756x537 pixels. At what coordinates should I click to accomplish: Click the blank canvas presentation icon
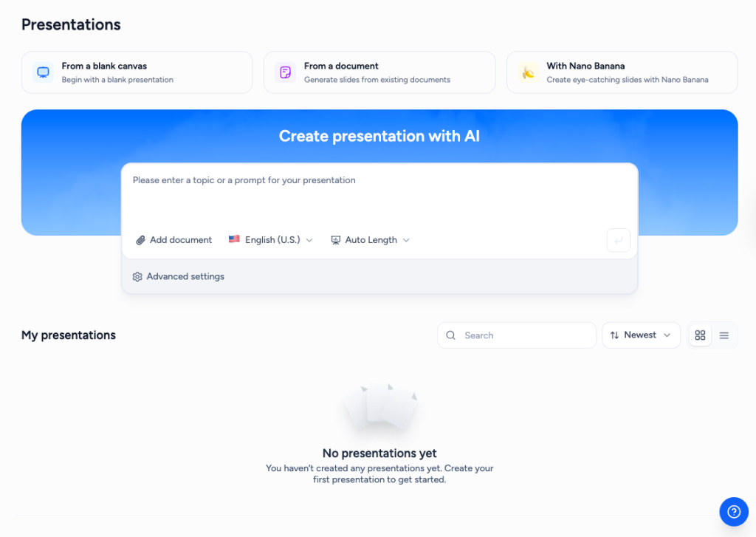pos(44,72)
